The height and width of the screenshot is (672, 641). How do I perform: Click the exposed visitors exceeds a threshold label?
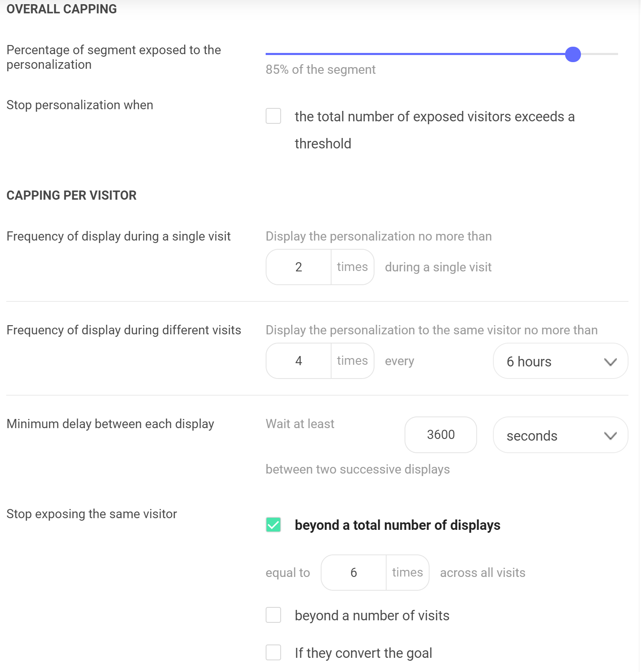435,130
